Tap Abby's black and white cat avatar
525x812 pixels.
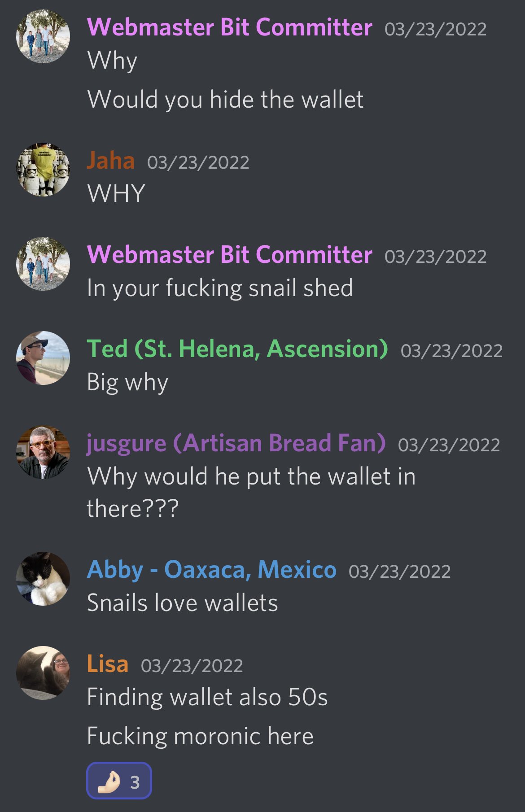tap(43, 579)
